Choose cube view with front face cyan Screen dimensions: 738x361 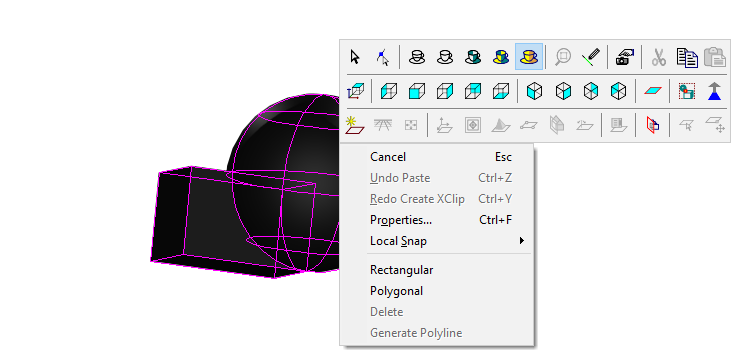point(417,91)
